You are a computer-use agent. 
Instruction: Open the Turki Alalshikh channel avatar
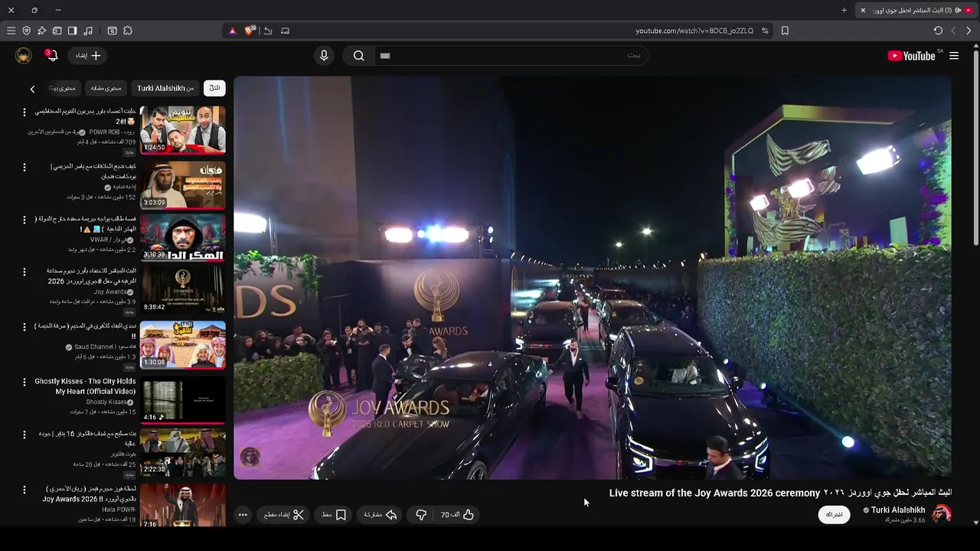[942, 514]
